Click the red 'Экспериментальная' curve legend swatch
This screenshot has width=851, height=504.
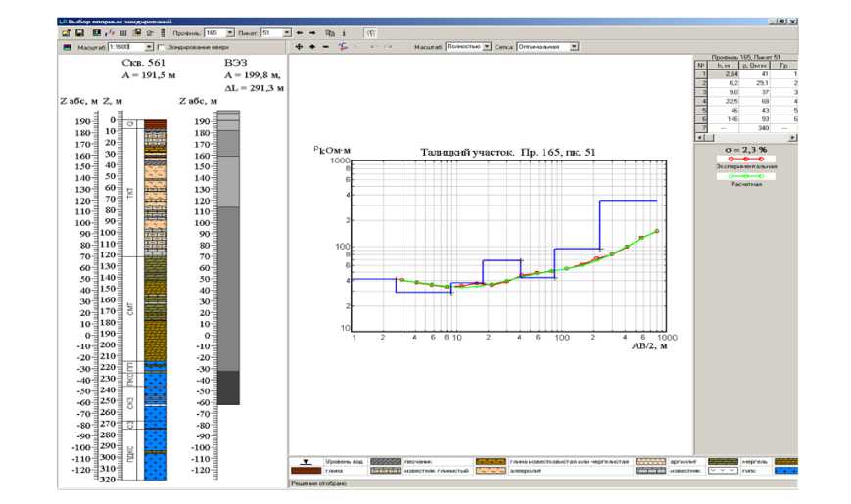coord(746,158)
